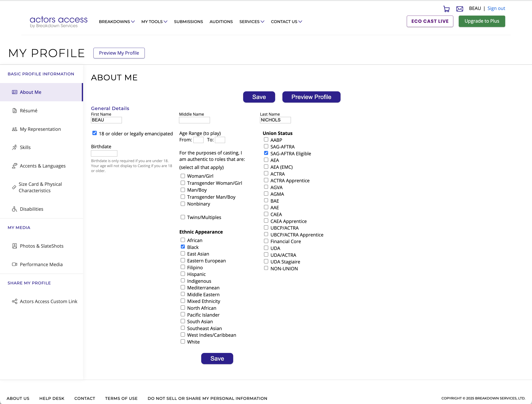Click the Sign out link
This screenshot has width=532, height=404.
pos(496,9)
